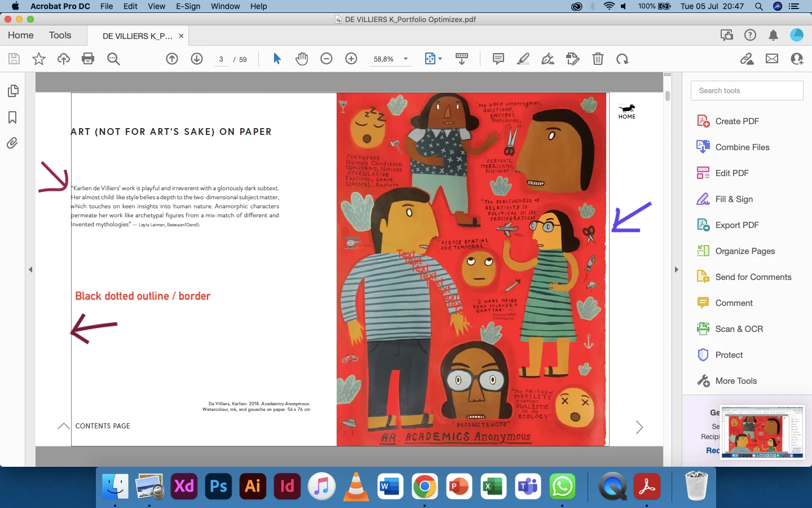The height and width of the screenshot is (508, 812).
Task: Open Fill & Sign tool
Action: pos(734,199)
